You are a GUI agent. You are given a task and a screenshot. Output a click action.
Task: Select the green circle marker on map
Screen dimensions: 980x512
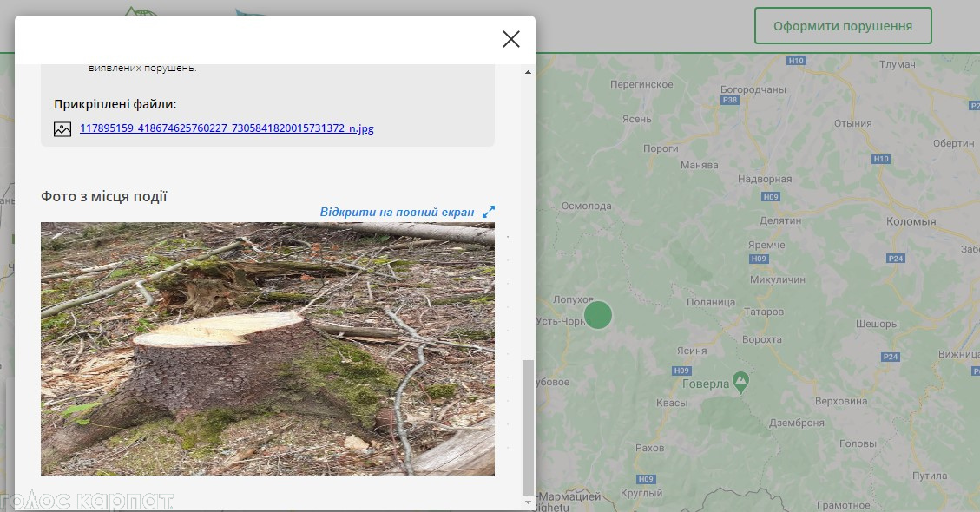point(598,314)
